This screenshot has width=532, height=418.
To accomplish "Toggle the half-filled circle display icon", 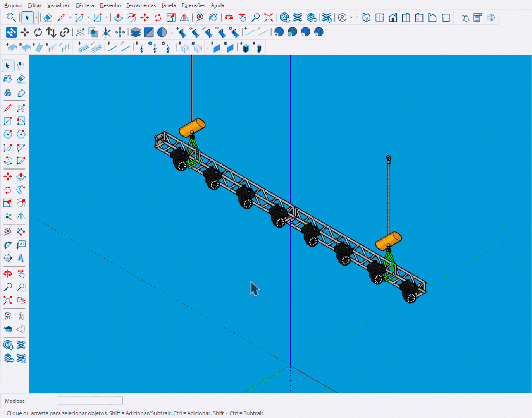I will tap(162, 33).
